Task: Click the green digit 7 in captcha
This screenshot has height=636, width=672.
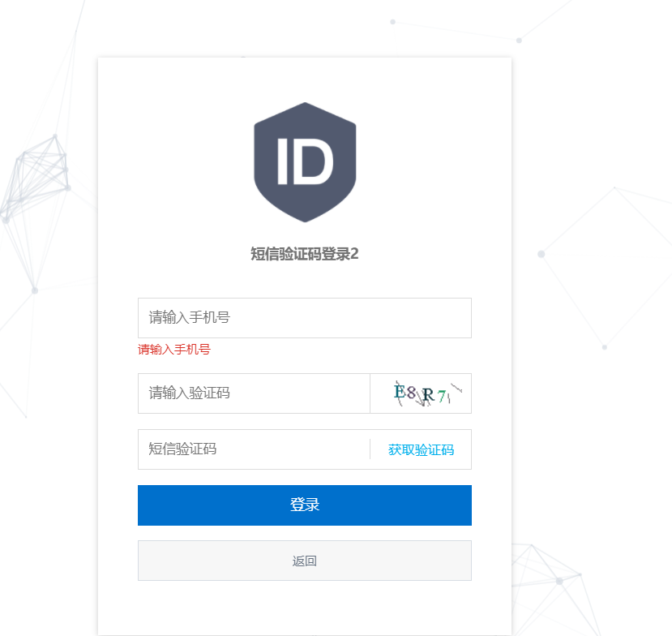Action: coord(442,396)
